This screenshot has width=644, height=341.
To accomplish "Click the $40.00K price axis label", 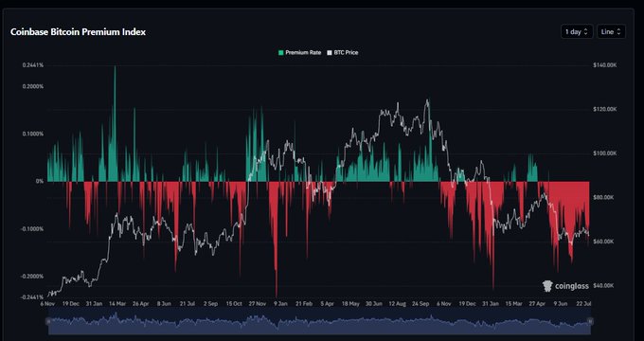I will tap(603, 285).
